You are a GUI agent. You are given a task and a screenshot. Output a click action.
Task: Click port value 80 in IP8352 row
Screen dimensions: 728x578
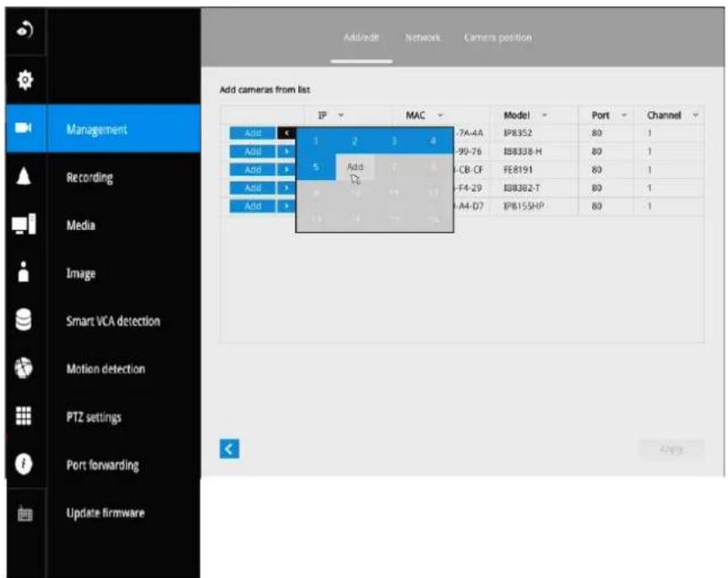(596, 133)
